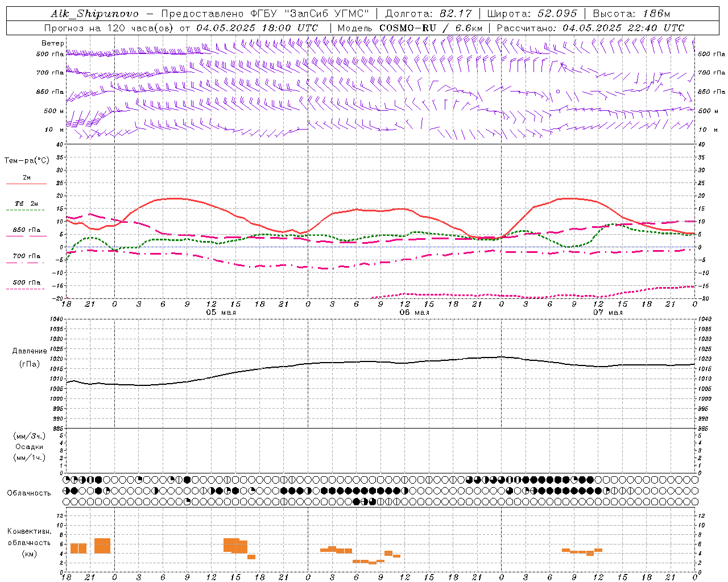This screenshot has height=582, width=728.
Task: Select the 'Долгота: 82.17' header value
Action: coord(429,14)
